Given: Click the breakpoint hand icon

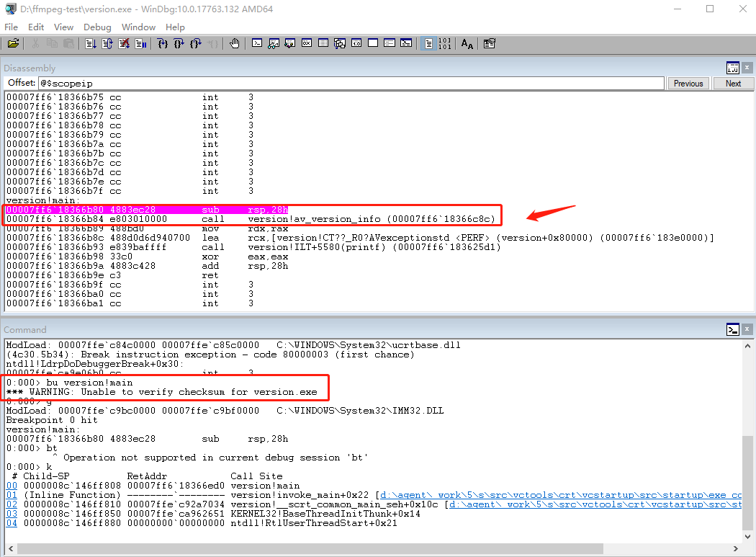Looking at the screenshot, I should (x=234, y=43).
